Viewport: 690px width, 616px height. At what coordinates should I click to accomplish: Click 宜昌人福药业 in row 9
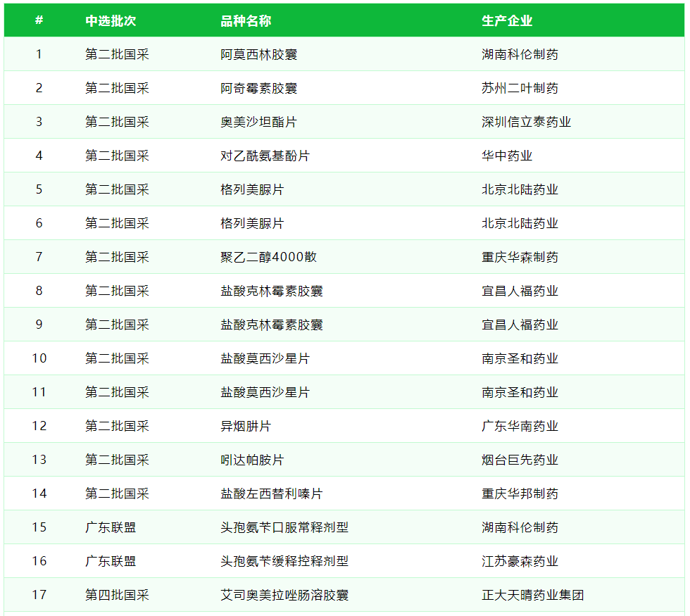tap(520, 325)
